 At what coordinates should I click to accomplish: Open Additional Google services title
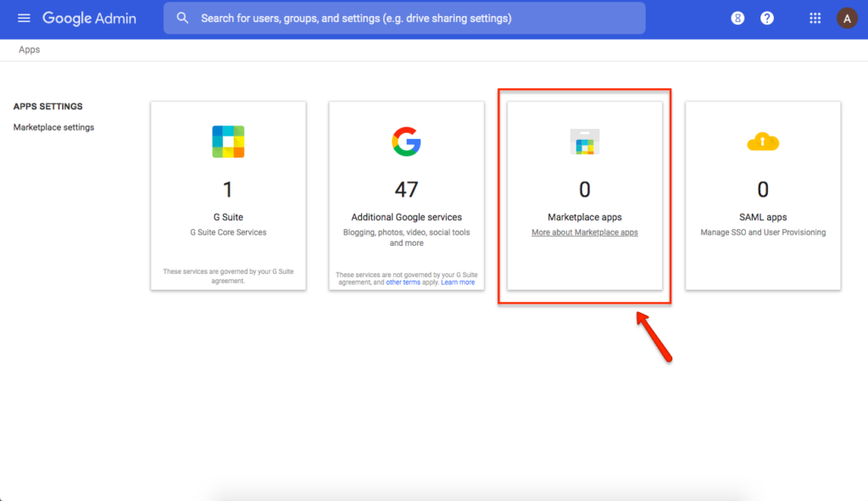pos(406,217)
